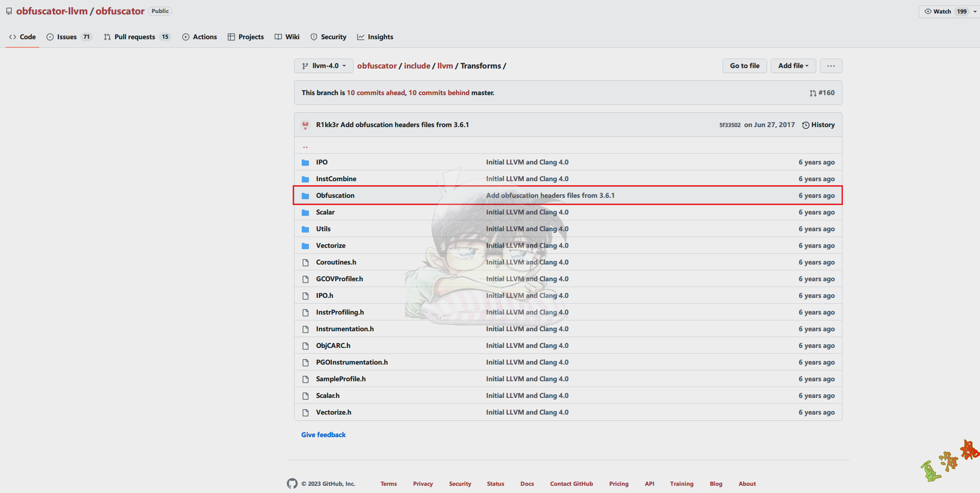Open the Wiki tab
The image size is (980, 493).
[287, 37]
